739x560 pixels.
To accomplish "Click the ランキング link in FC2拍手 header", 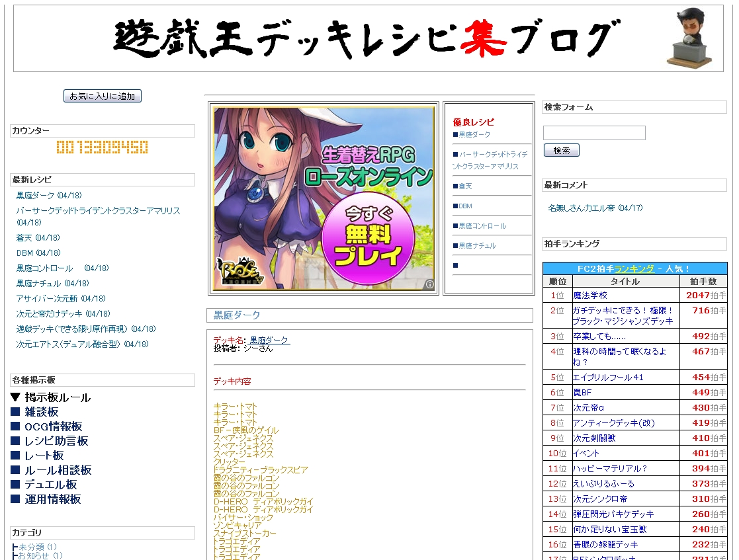I will coord(634,268).
